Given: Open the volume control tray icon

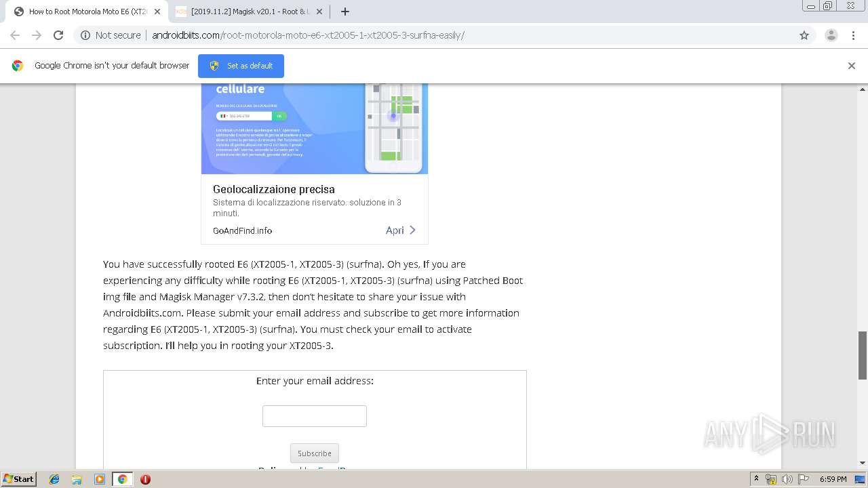Looking at the screenshot, I should (787, 479).
